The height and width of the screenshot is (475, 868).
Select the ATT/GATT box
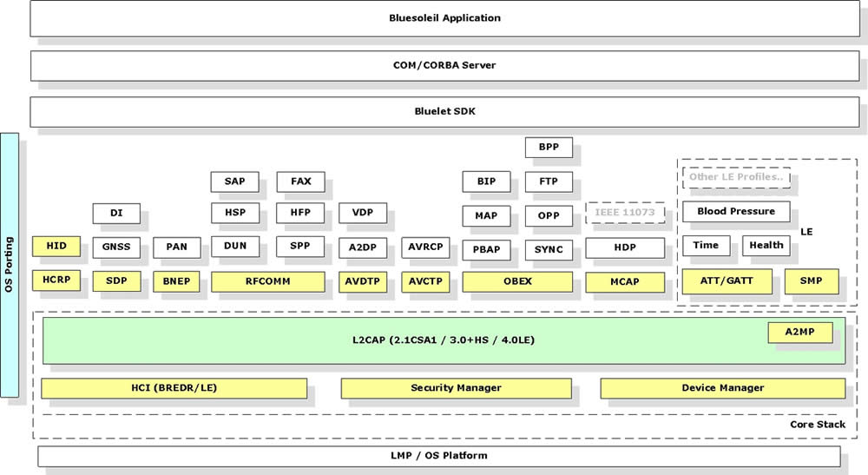[727, 281]
